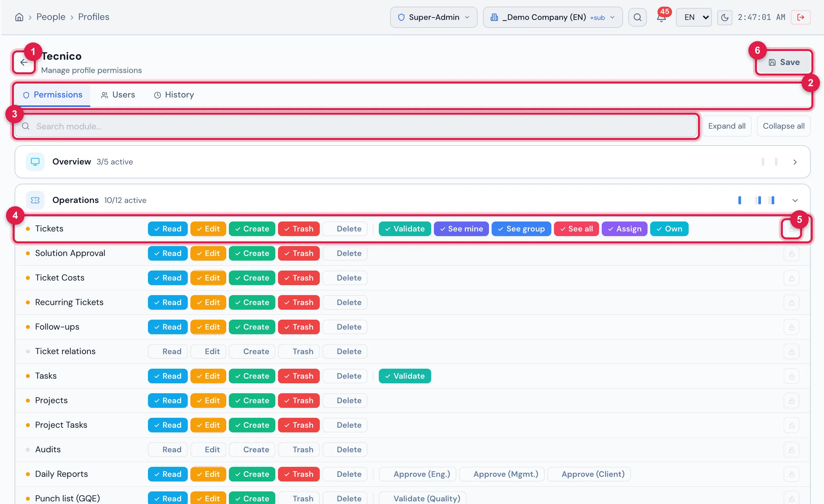Go to People in breadcrumb

(51, 17)
